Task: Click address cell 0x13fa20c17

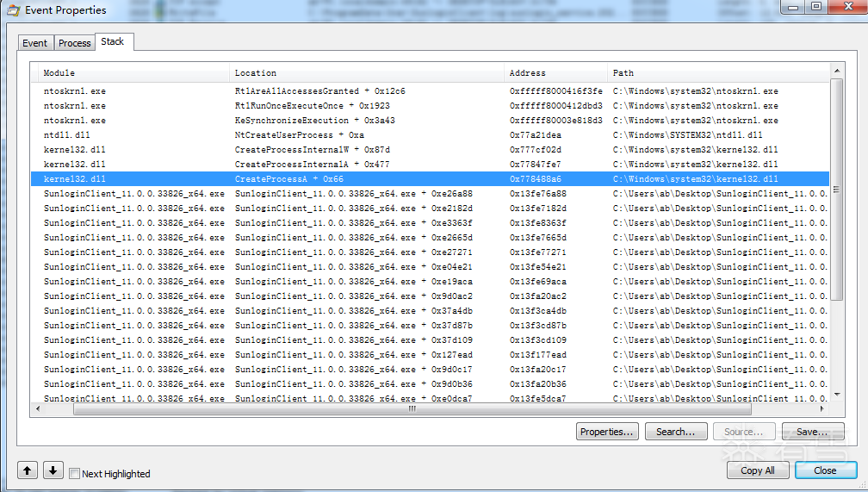Action: tap(538, 371)
